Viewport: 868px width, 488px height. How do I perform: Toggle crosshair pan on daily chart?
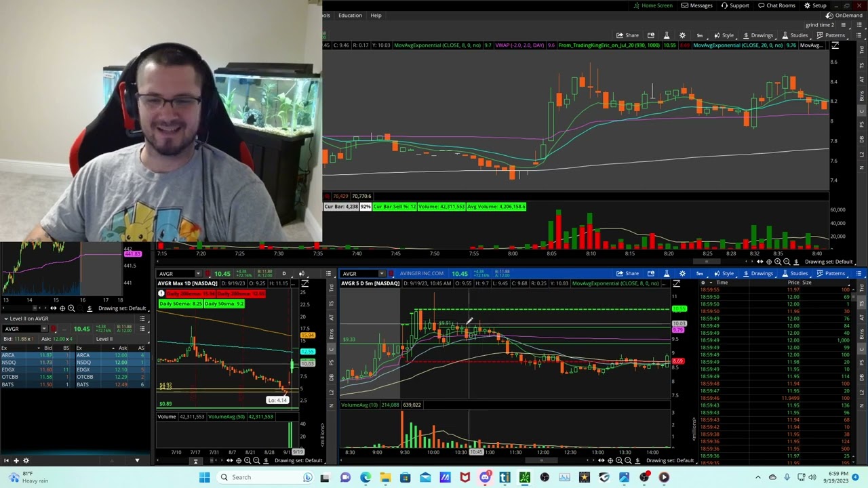click(238, 460)
